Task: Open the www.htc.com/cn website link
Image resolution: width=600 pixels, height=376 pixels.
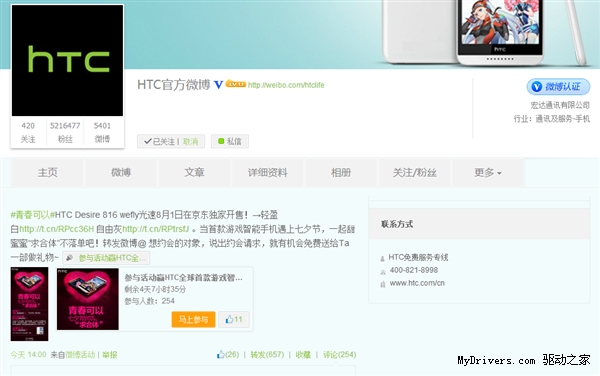Action: click(x=417, y=283)
